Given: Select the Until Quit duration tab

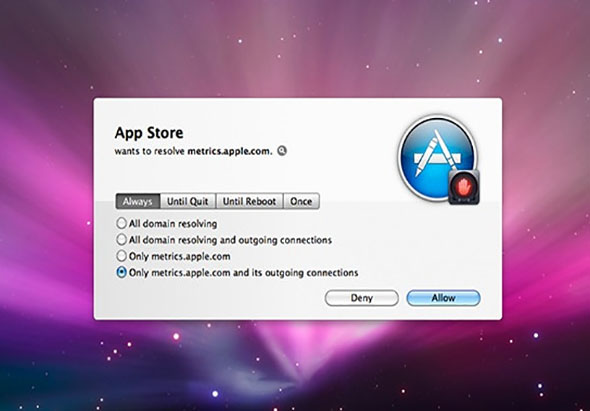Looking at the screenshot, I should tap(188, 201).
